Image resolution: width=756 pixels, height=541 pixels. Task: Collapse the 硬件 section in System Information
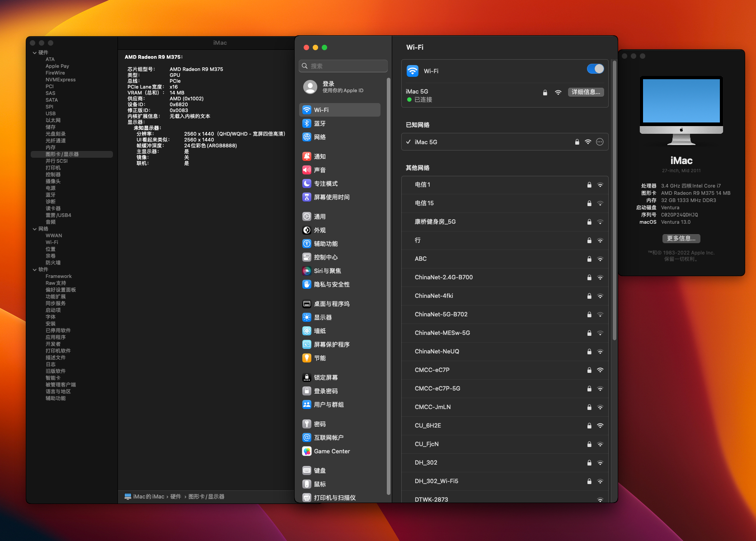pyautogui.click(x=35, y=53)
